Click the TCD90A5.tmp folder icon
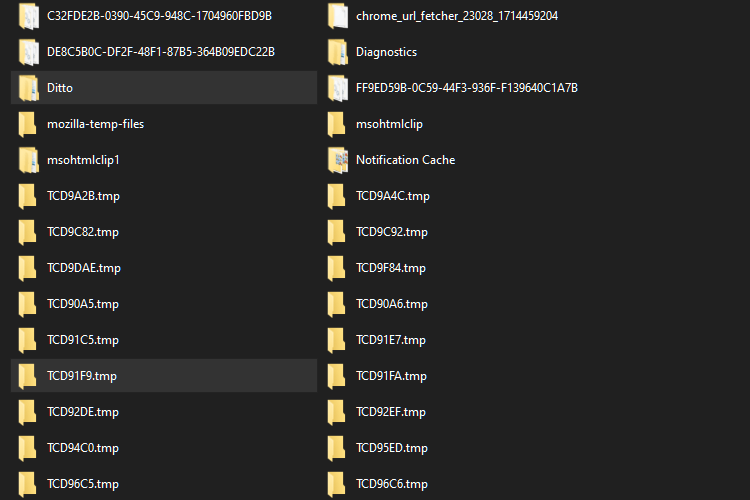 27,304
